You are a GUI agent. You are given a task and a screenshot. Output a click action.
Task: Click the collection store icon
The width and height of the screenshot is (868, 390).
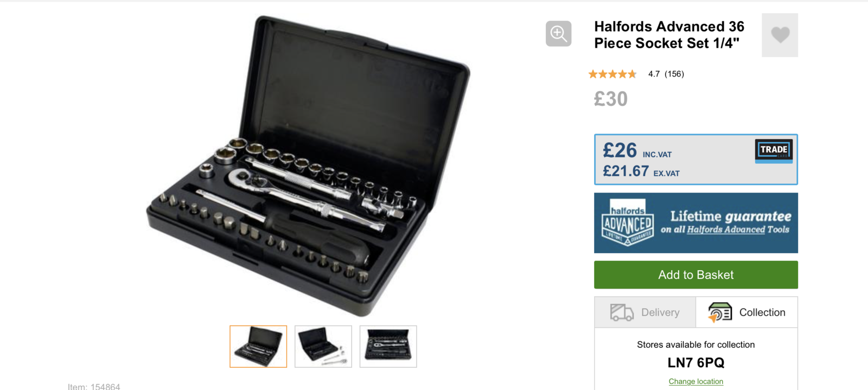coord(720,312)
